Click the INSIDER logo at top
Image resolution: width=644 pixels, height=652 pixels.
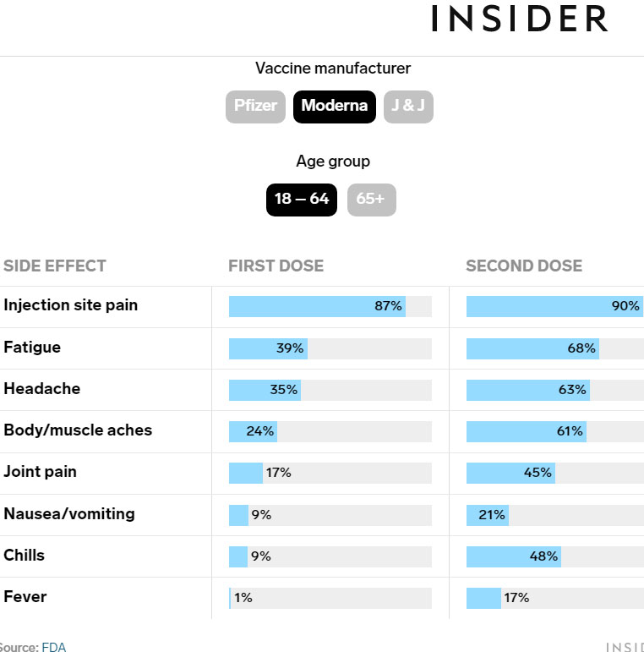[520, 19]
